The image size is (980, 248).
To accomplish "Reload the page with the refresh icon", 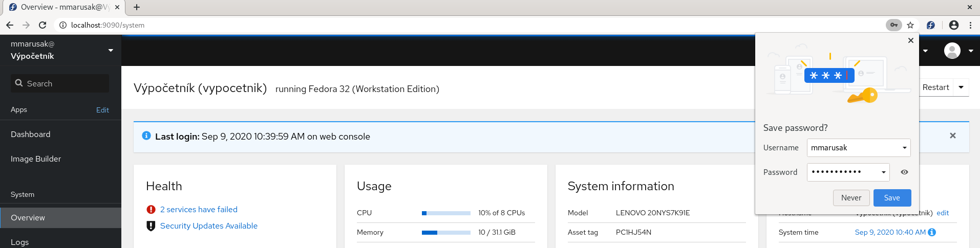I will click(42, 25).
